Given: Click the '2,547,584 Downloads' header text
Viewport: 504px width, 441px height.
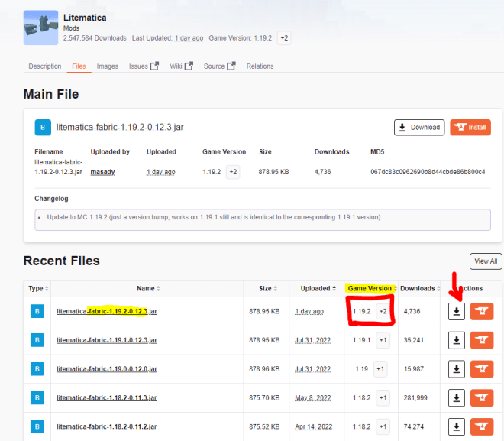Looking at the screenshot, I should click(x=95, y=38).
